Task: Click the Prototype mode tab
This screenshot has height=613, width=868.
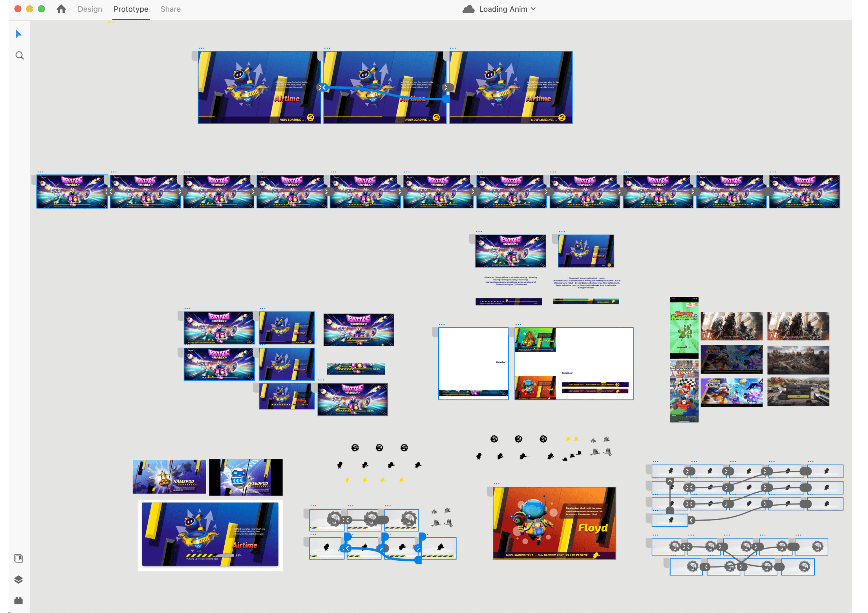Action: (x=131, y=9)
